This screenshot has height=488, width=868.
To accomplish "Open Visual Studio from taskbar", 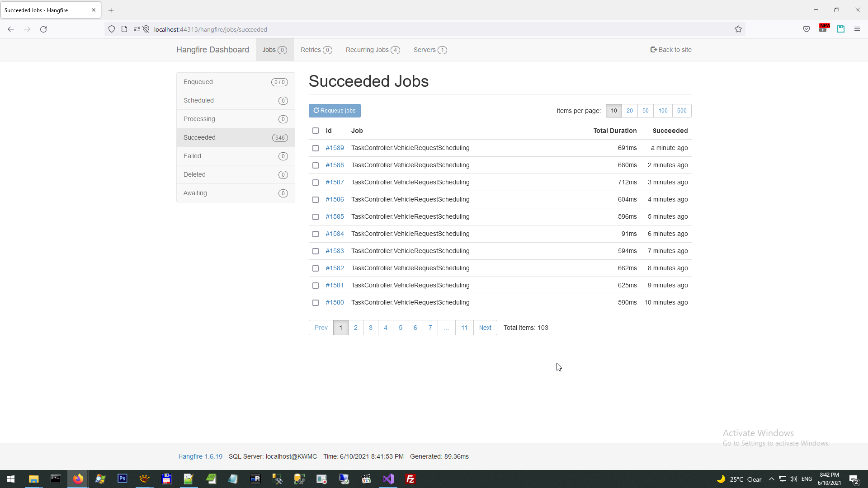I will [x=388, y=479].
